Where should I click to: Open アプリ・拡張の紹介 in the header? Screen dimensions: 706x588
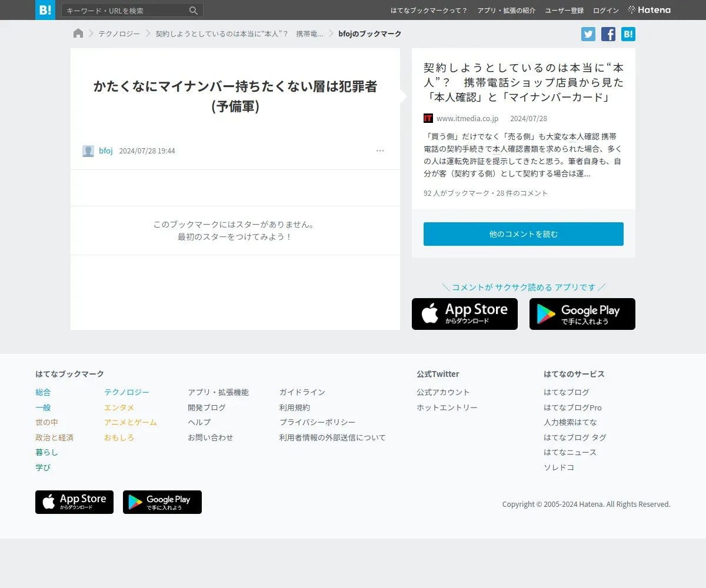click(507, 11)
